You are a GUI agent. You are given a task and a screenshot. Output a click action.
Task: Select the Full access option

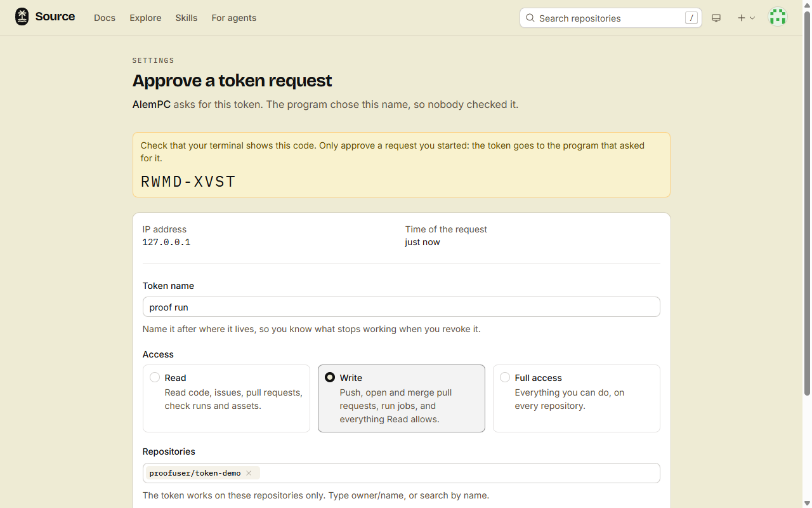(577, 398)
